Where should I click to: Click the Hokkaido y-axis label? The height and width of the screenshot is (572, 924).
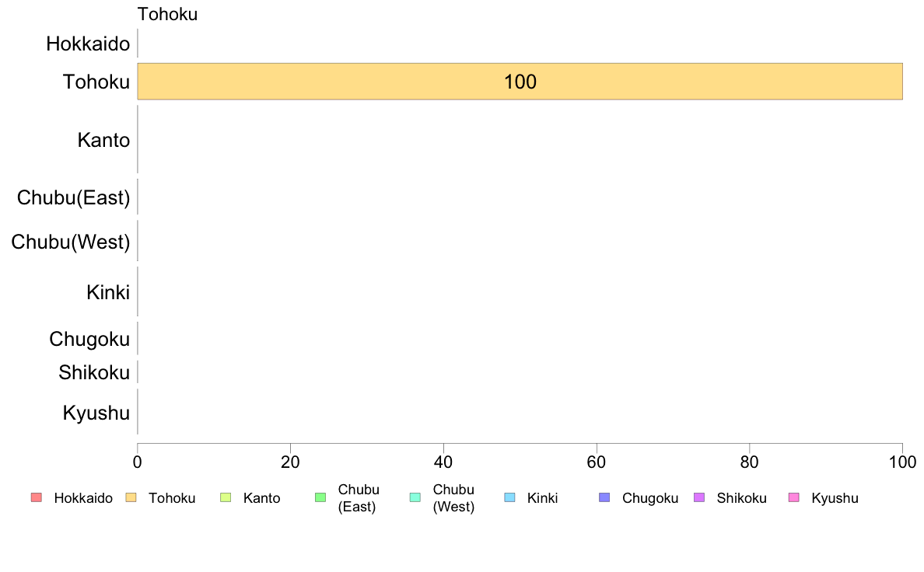point(88,44)
